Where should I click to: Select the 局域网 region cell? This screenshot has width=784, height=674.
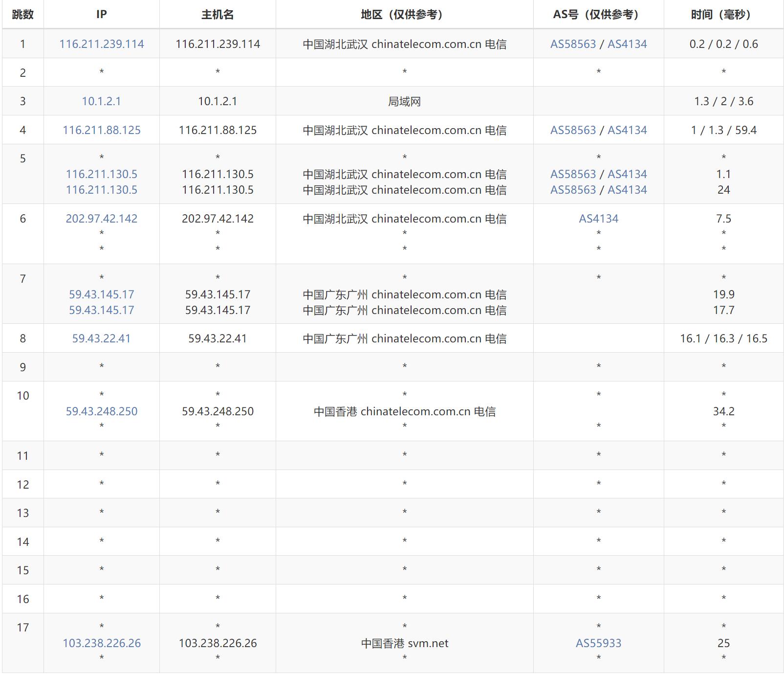point(404,101)
